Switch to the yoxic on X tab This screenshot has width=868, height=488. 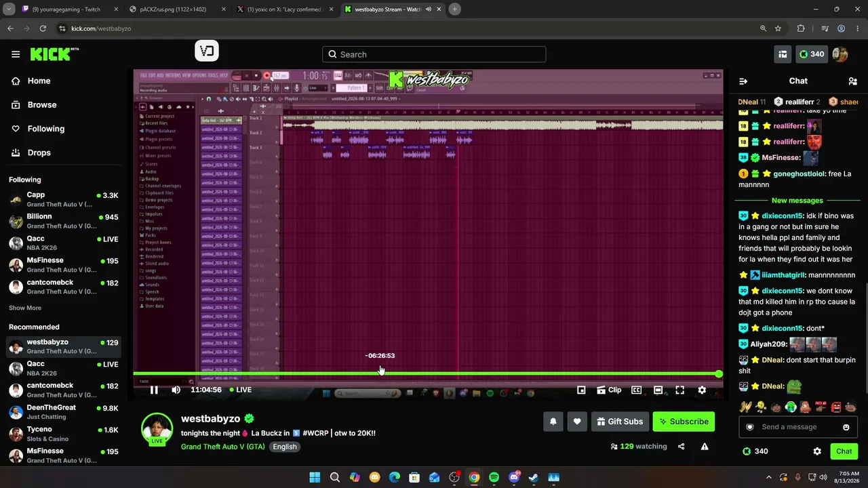(284, 9)
